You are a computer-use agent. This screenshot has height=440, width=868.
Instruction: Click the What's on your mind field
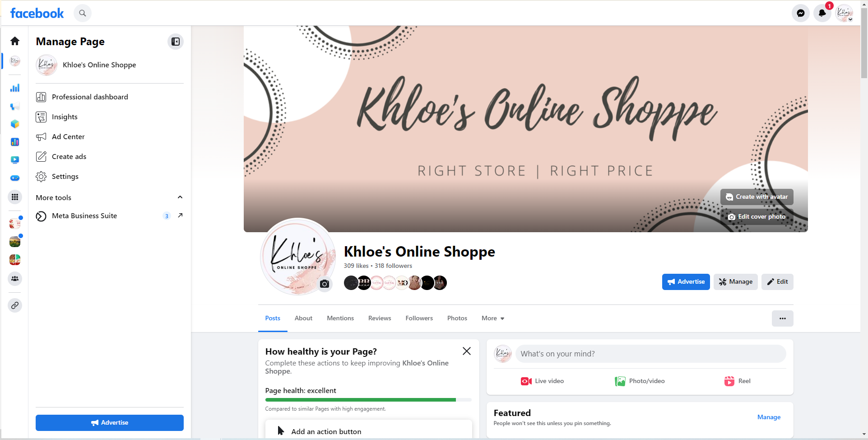[650, 354]
